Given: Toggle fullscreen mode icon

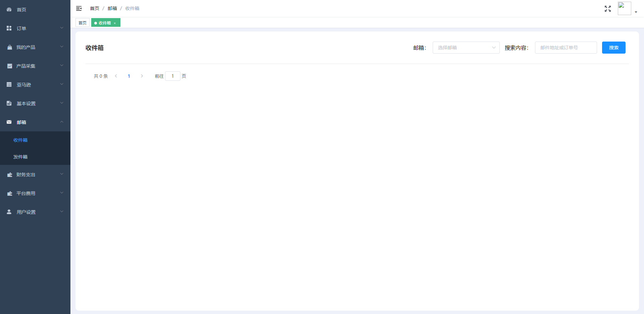Looking at the screenshot, I should 607,9.
